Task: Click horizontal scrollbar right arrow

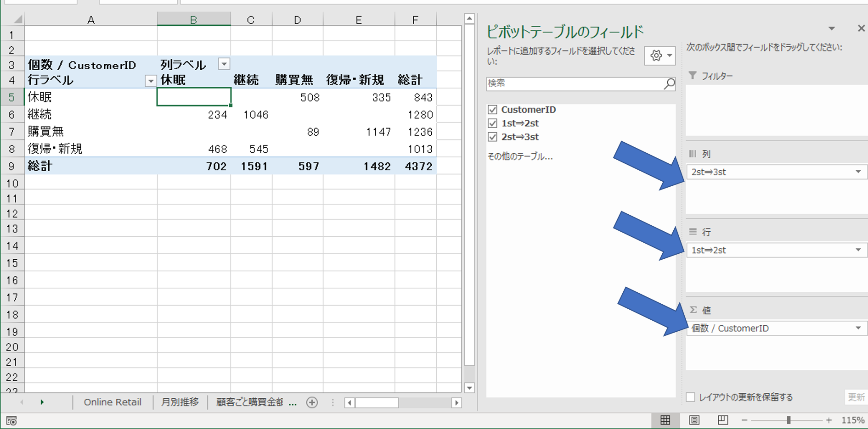Action: coord(456,403)
